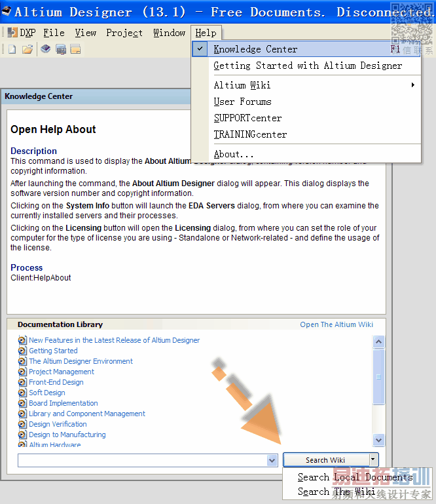The height and width of the screenshot is (504, 436).
Task: Open TRAININGcenter menu entry
Action: tap(250, 134)
